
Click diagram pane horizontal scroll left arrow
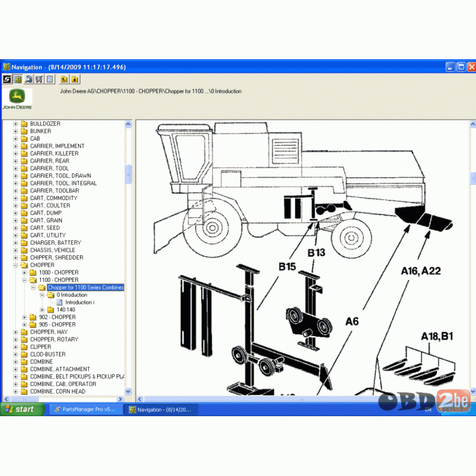(x=140, y=399)
